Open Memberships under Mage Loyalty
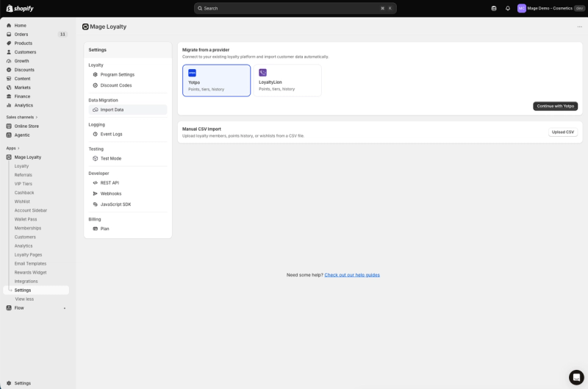Screen dimensions: 588x389 click(28, 229)
